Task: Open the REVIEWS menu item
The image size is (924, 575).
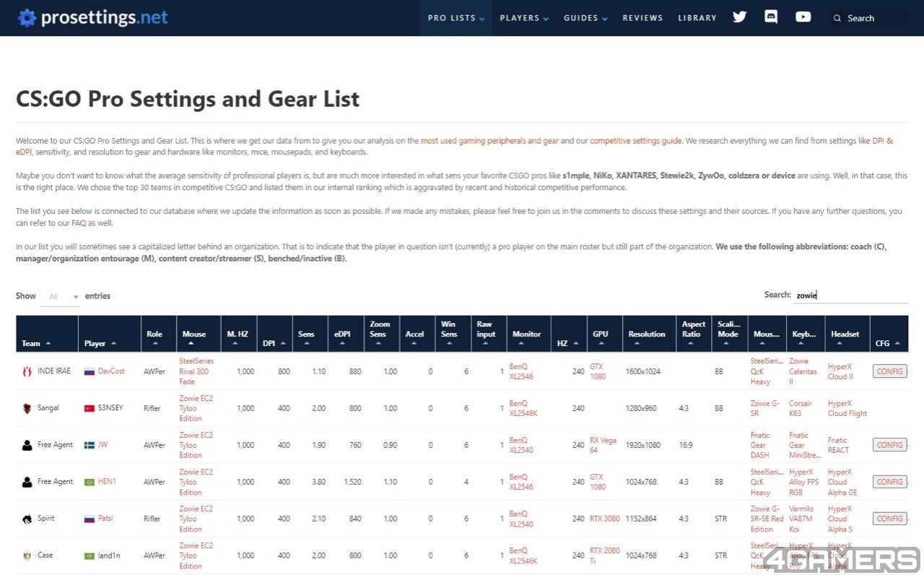Action: (x=642, y=18)
